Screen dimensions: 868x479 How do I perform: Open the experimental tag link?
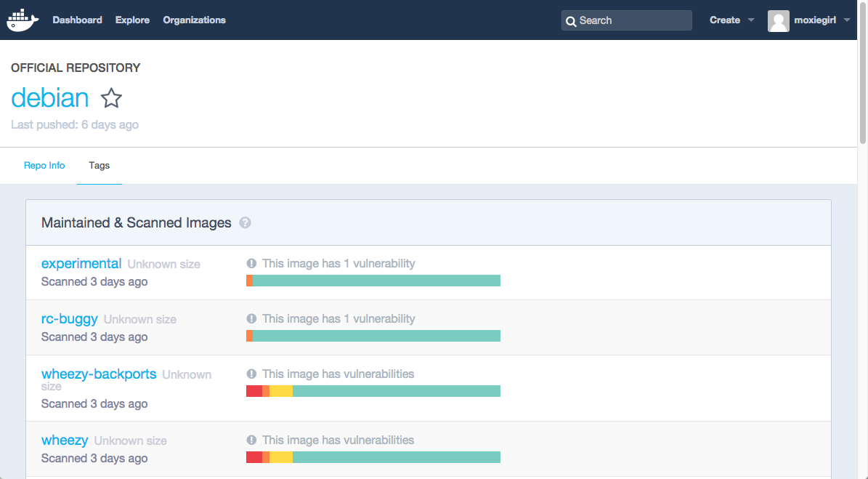[81, 263]
